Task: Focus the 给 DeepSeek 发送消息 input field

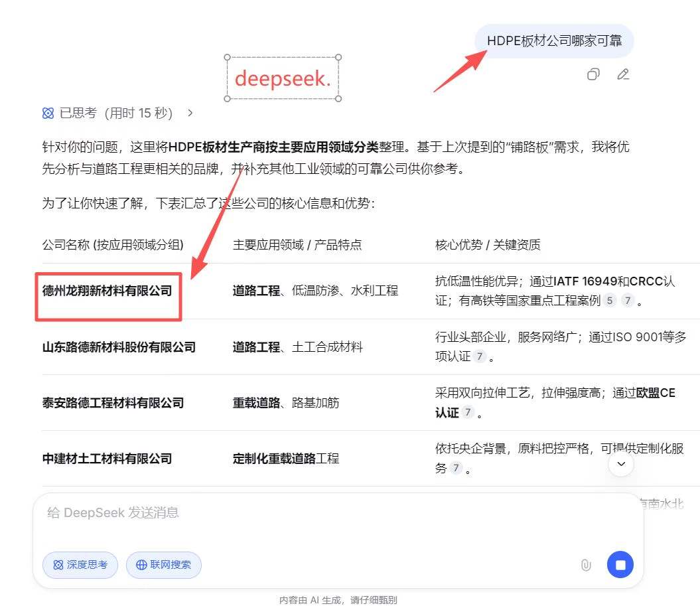Action: 338,512
